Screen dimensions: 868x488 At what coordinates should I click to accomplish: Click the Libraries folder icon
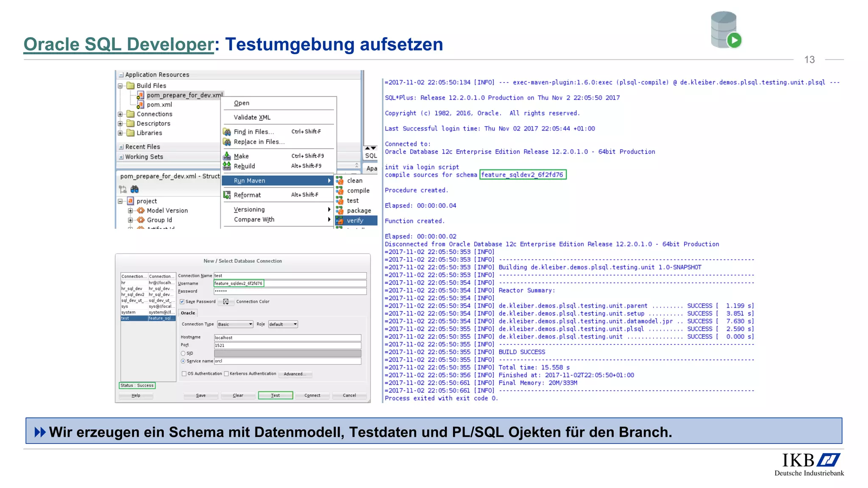click(131, 133)
